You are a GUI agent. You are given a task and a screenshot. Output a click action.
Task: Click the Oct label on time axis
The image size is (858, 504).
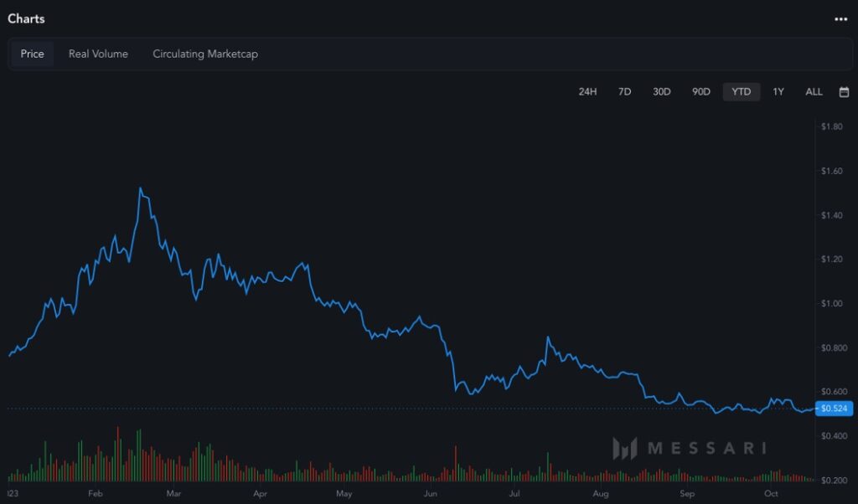click(770, 494)
